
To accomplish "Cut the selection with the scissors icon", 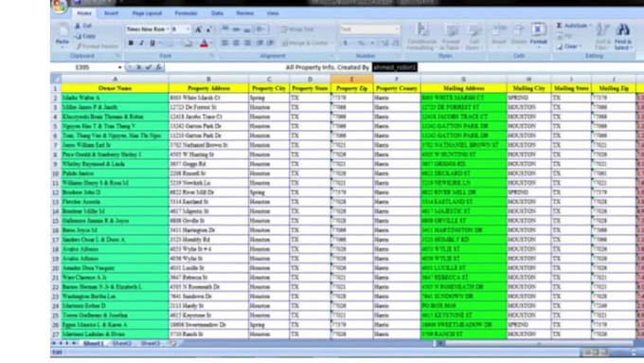I will click(x=78, y=26).
